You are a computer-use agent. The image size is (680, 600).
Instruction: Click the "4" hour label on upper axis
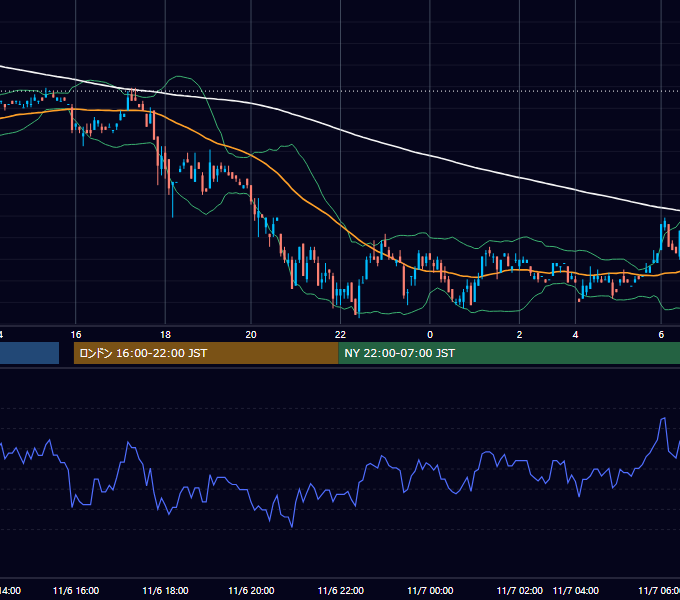[575, 335]
